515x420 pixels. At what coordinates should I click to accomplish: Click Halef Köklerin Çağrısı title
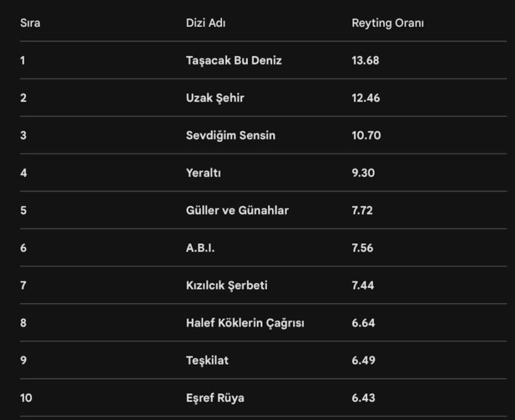pos(245,323)
